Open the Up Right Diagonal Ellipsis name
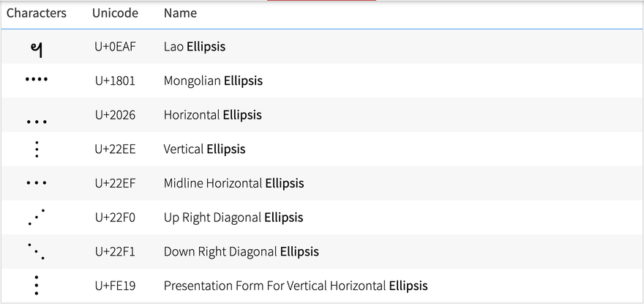The height and width of the screenshot is (304, 644). coord(233,218)
